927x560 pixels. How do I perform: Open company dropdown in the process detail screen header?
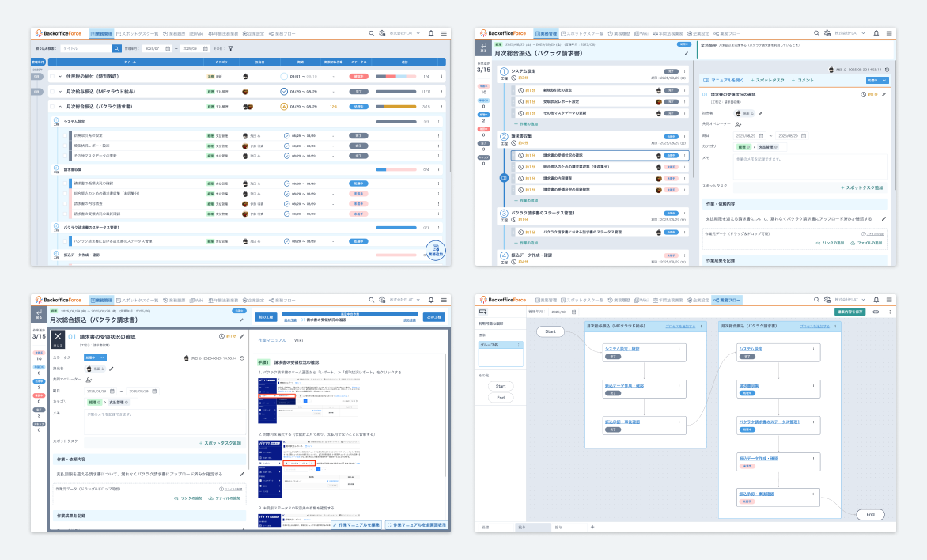850,34
